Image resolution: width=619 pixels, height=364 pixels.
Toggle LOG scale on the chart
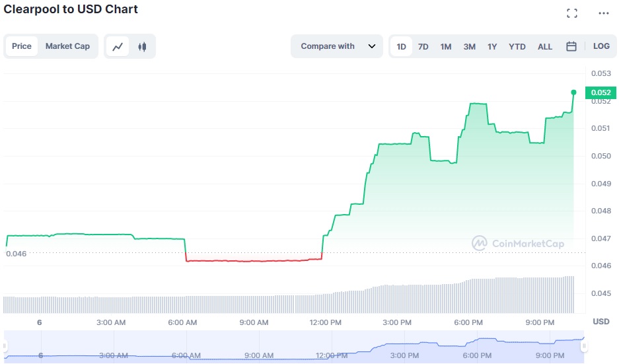601,46
